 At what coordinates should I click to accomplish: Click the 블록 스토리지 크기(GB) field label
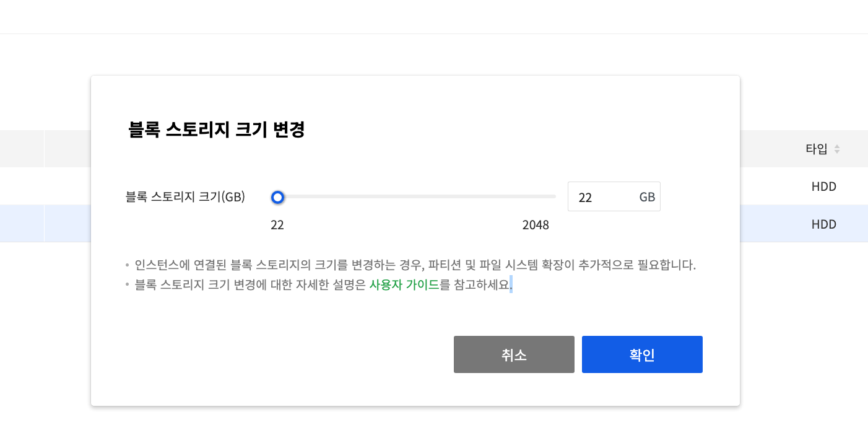point(185,197)
